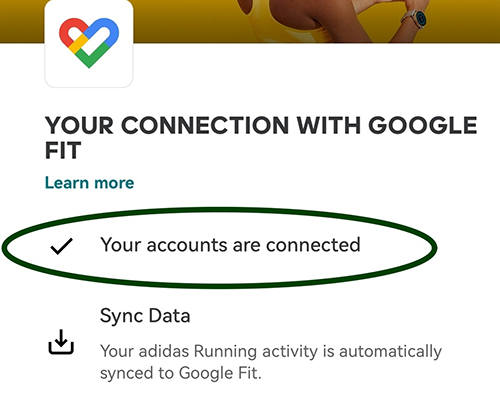The height and width of the screenshot is (397, 500).
Task: Click the synced to Google Fit text line
Action: click(x=181, y=373)
